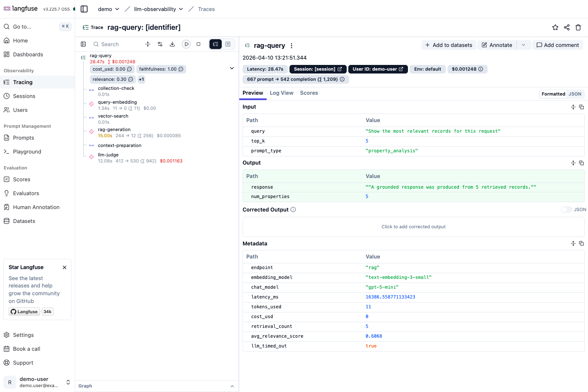This screenshot has height=392, width=588.
Task: Expand the Graph panel
Action: click(232, 386)
